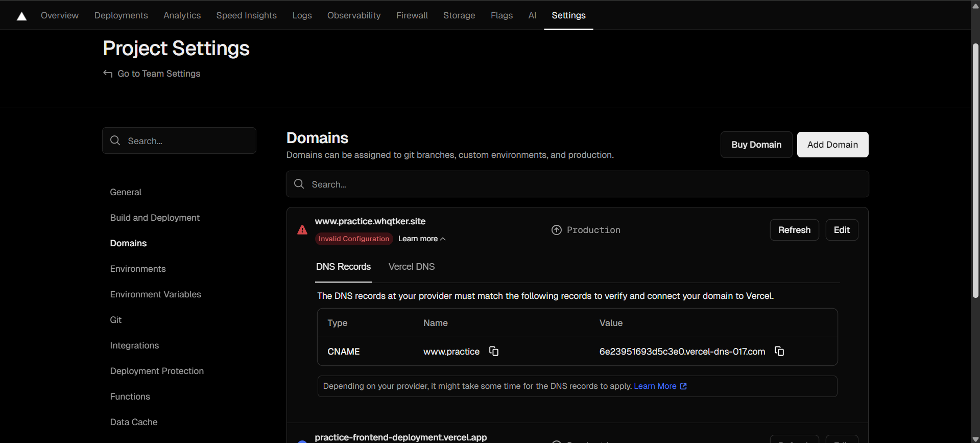The width and height of the screenshot is (980, 443).
Task: Open the Speed Insights tab
Action: click(x=246, y=15)
